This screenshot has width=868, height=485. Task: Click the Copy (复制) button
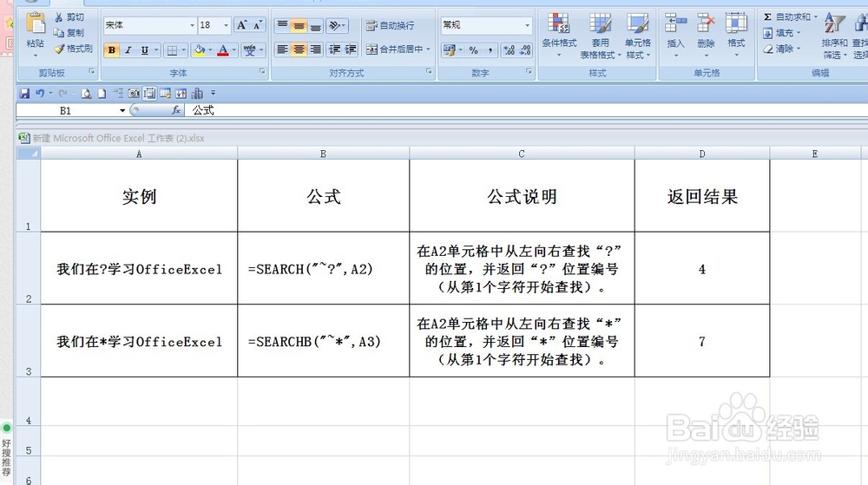pos(69,33)
